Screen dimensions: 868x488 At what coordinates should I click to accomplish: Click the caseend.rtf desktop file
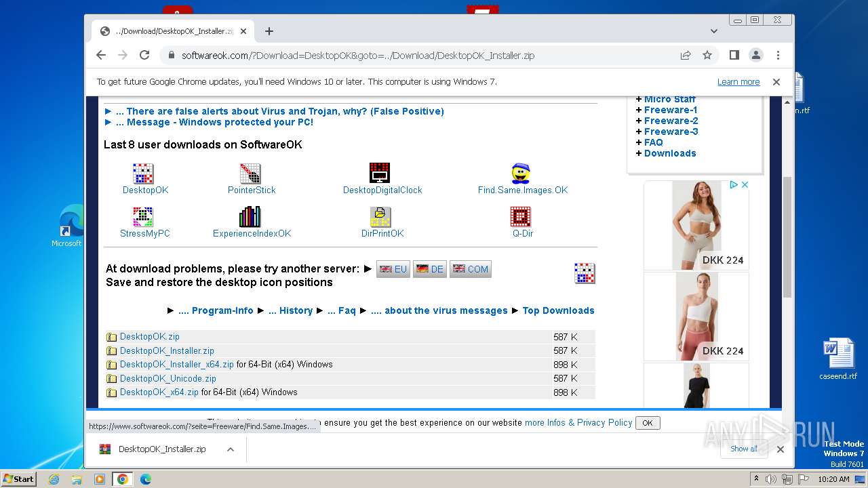coord(838,359)
